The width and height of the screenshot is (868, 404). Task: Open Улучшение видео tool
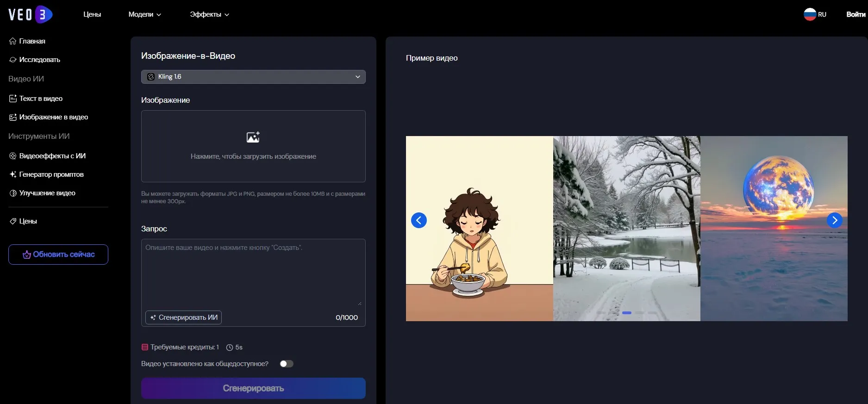[x=42, y=193]
